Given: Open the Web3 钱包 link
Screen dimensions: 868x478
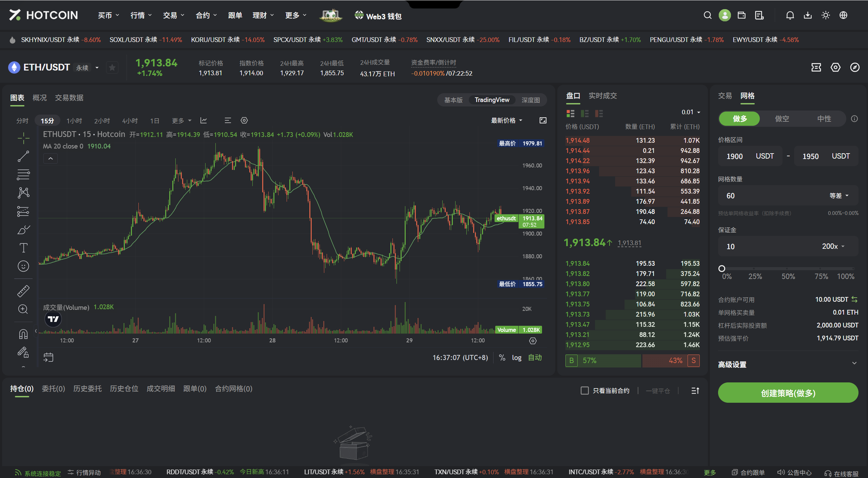Looking at the screenshot, I should point(378,16).
